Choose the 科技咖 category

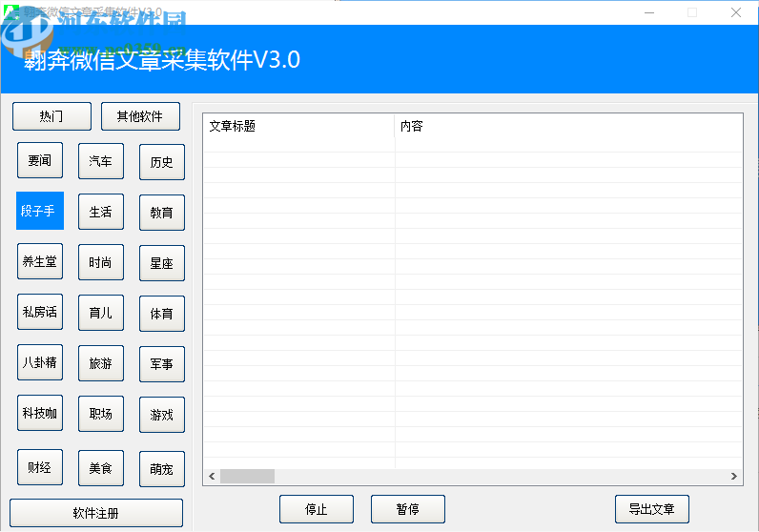(x=40, y=413)
